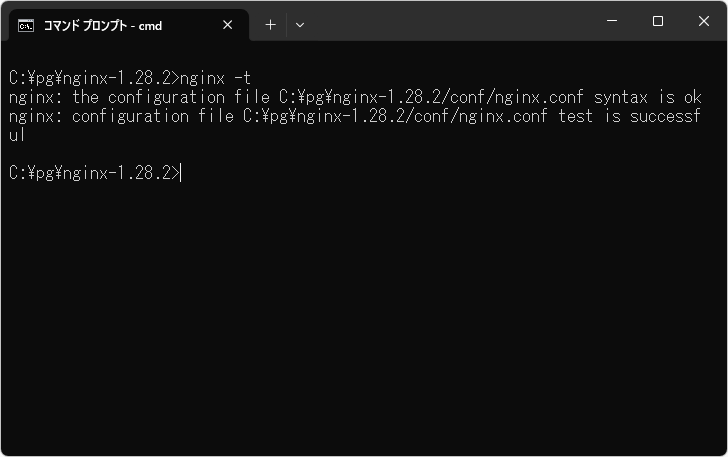Viewport: 728px width, 457px height.
Task: Minimize the terminal window
Action: pos(612,21)
